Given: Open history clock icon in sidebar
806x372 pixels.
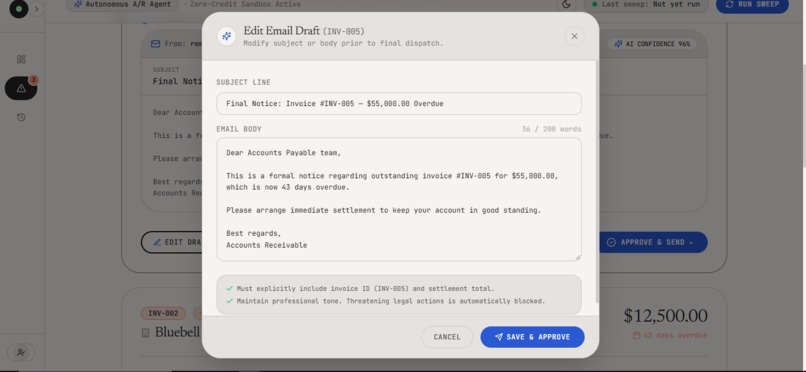Looking at the screenshot, I should tap(21, 118).
